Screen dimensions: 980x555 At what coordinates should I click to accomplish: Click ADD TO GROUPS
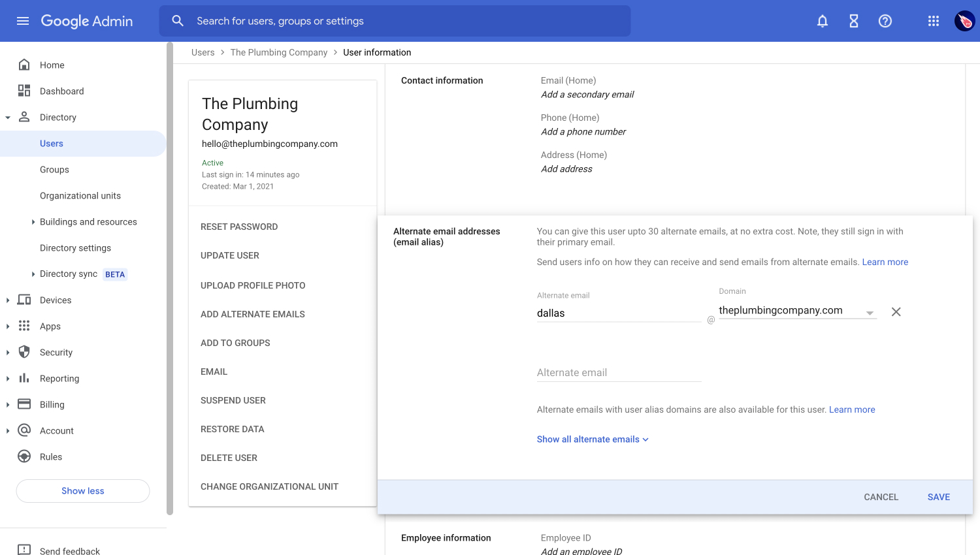pos(235,343)
